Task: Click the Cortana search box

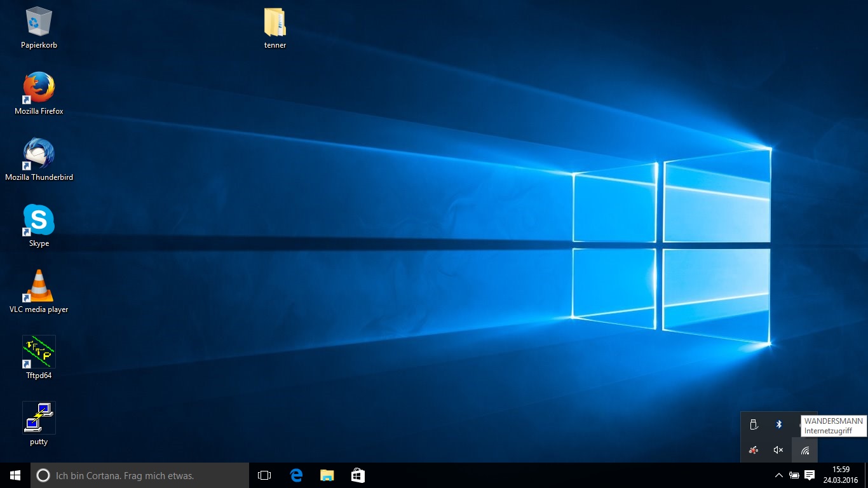Action: [140, 475]
